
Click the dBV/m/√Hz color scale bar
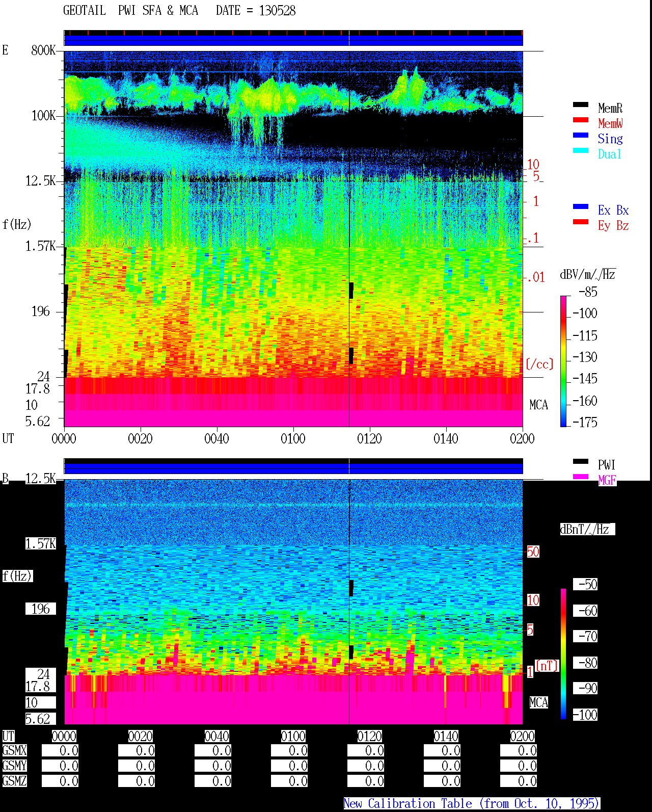pyautogui.click(x=563, y=361)
